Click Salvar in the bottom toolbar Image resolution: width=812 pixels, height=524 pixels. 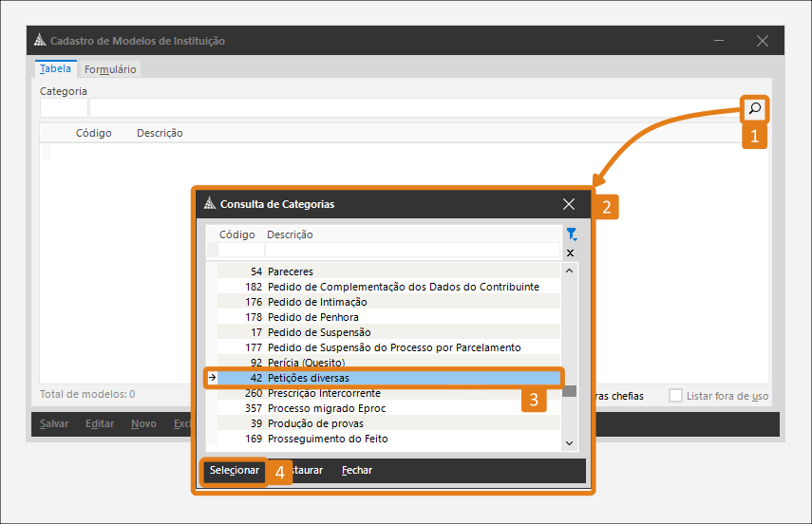point(54,423)
